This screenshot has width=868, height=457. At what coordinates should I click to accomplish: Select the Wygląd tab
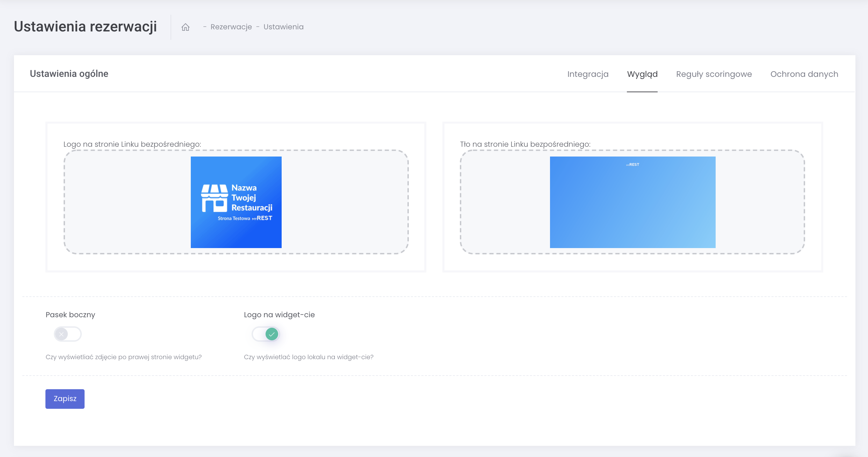[642, 74]
